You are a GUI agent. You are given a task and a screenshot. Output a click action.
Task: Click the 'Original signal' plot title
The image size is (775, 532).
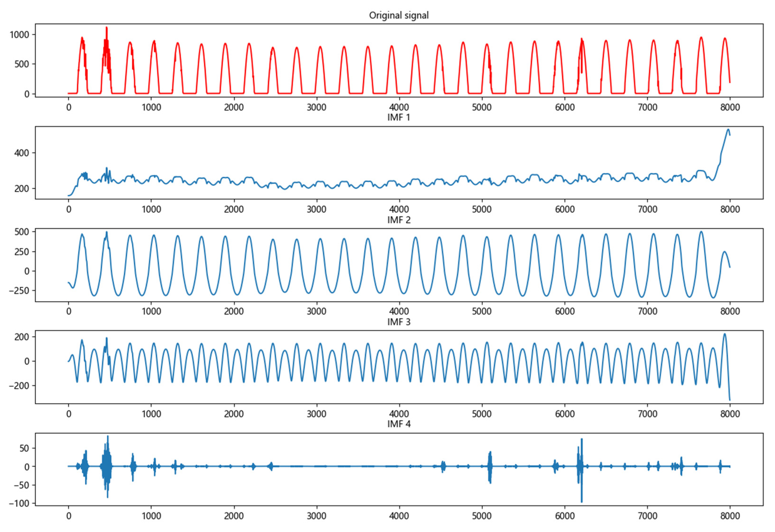tap(399, 15)
